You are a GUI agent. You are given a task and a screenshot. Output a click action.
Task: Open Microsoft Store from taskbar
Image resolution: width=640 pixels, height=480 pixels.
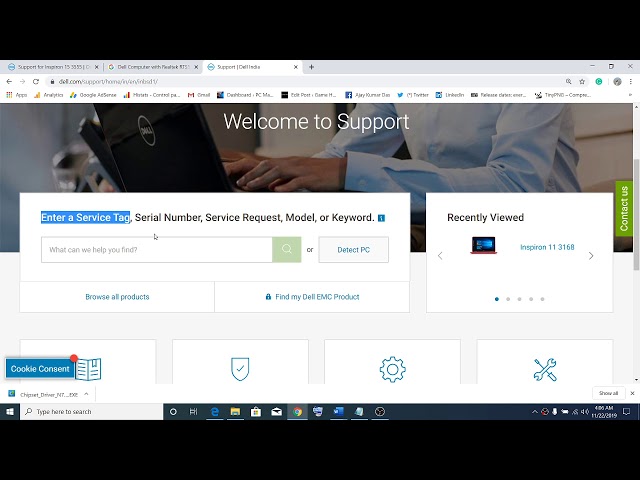click(x=256, y=411)
